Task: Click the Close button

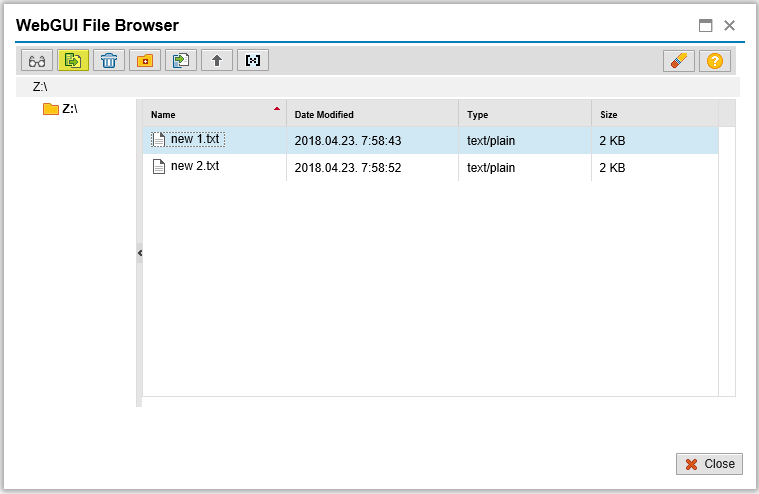Action: coord(709,464)
